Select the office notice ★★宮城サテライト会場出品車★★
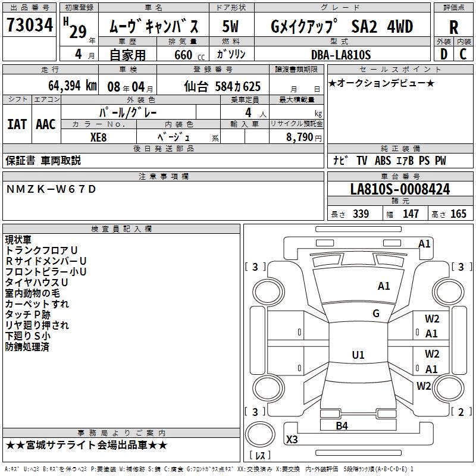 (86, 445)
